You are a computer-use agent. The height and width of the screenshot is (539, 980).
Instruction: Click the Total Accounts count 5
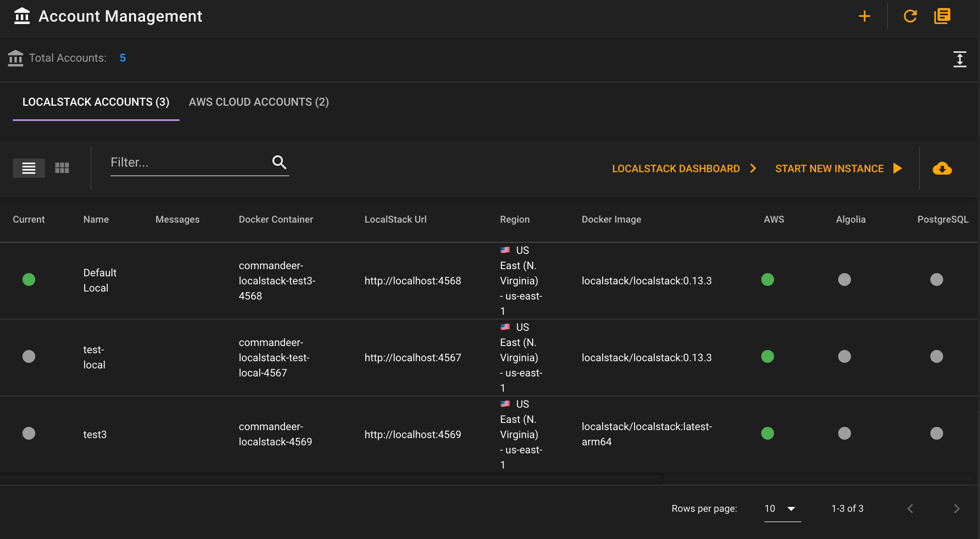tap(123, 58)
